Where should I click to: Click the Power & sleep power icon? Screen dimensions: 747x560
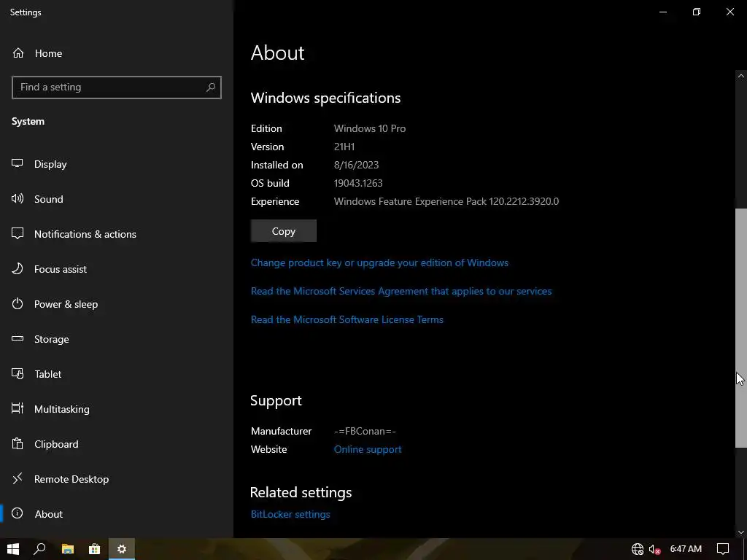(x=18, y=304)
